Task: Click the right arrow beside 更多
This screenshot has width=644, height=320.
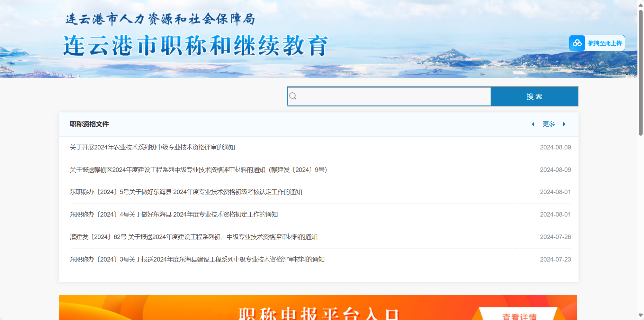Action: pyautogui.click(x=564, y=124)
